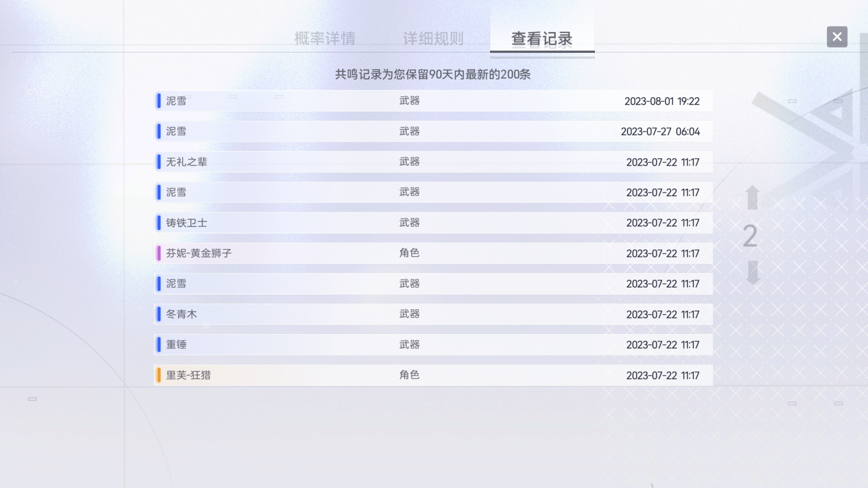The height and width of the screenshot is (488, 868).
Task: Select the 查看记录 tab
Action: tap(542, 38)
